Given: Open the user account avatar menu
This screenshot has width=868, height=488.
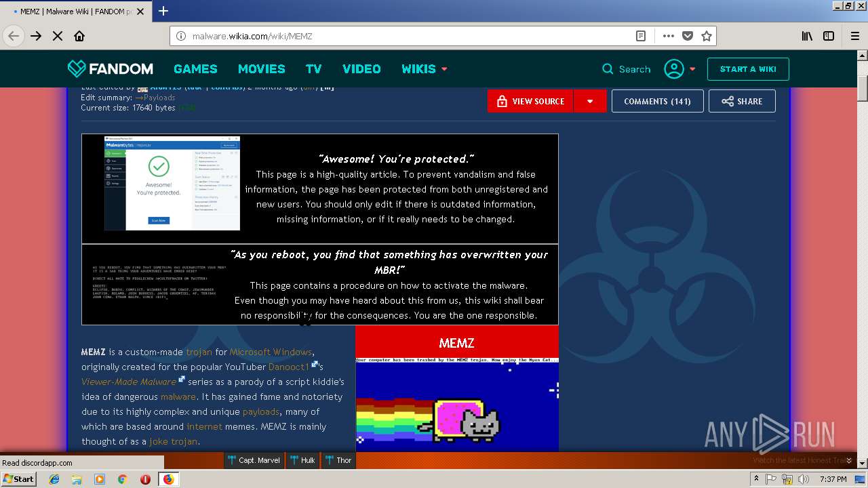Looking at the screenshot, I should click(x=674, y=69).
